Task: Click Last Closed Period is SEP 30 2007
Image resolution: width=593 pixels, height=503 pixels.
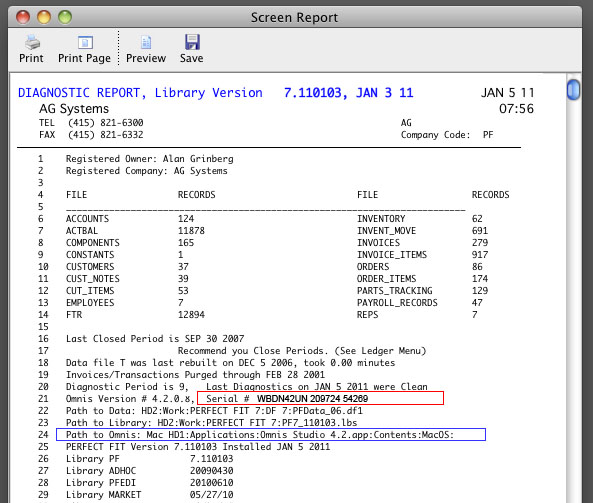Action: click(x=155, y=339)
